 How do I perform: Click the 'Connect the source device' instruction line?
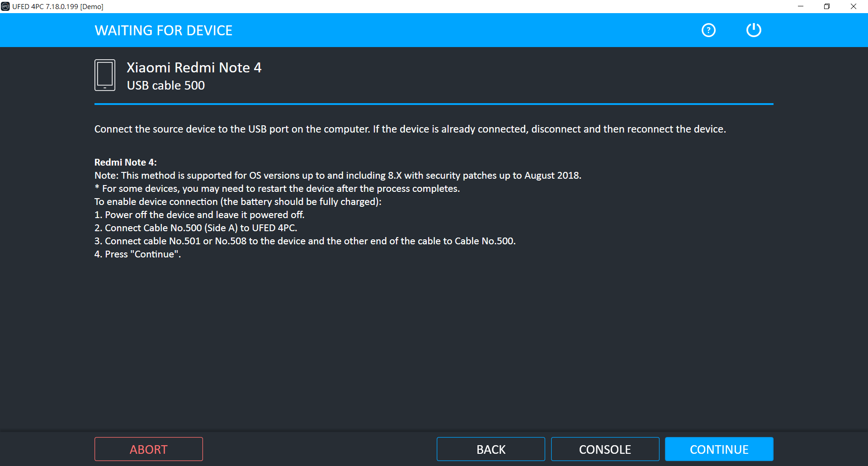coord(410,129)
